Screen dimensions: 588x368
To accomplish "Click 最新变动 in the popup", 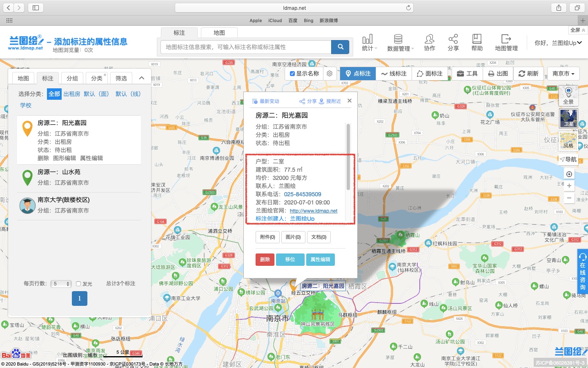I will (266, 101).
